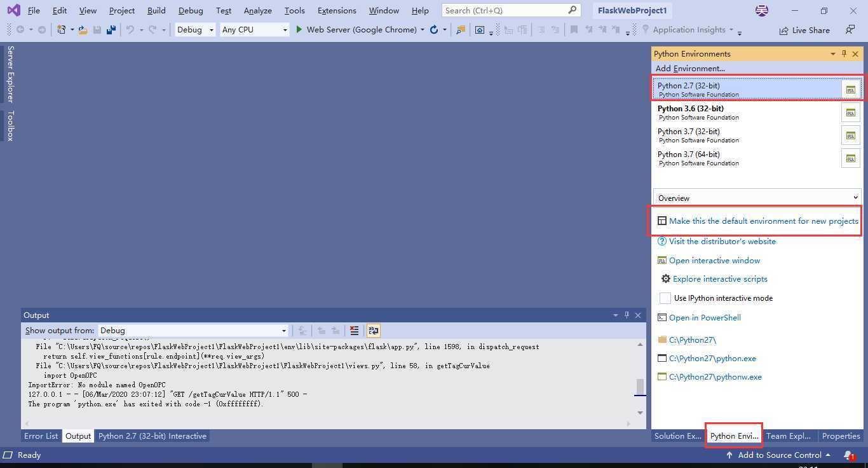This screenshot has width=868, height=468.
Task: Click the Find in Files icon
Action: click(461, 30)
